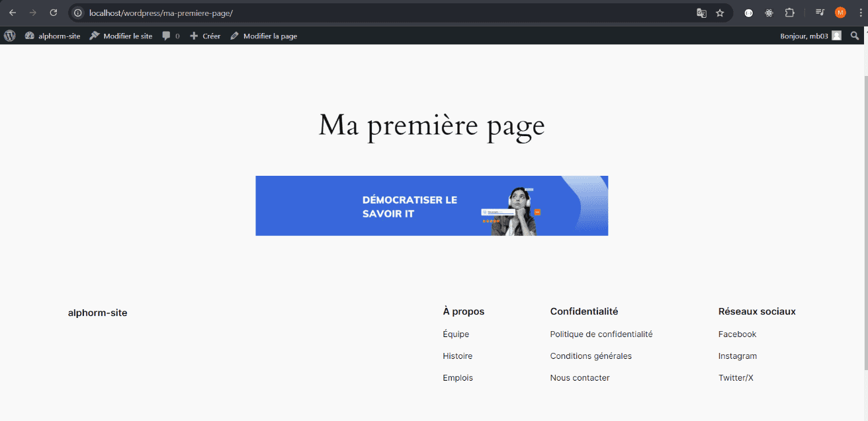This screenshot has width=868, height=421.
Task: Open the Facebook footer link
Action: (737, 334)
